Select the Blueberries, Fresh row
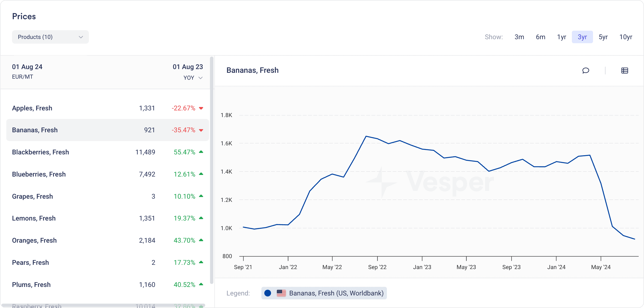The height and width of the screenshot is (308, 644). tap(108, 174)
